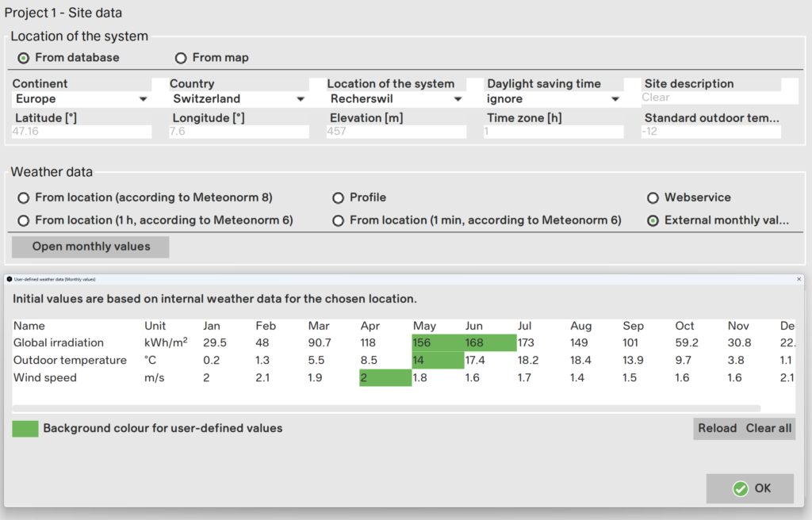Click the green checkmark icon on OK
This screenshot has height=520, width=812.
741,488
